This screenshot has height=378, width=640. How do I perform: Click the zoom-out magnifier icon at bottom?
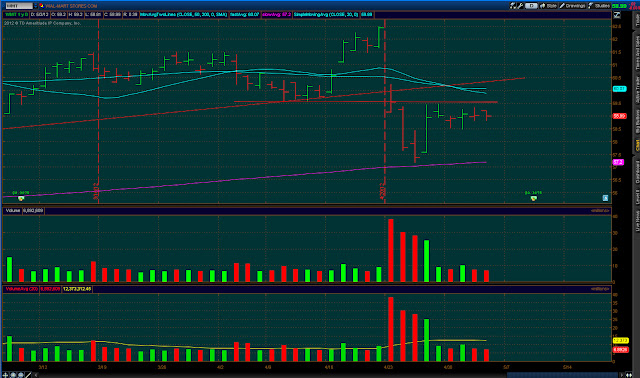point(20,375)
